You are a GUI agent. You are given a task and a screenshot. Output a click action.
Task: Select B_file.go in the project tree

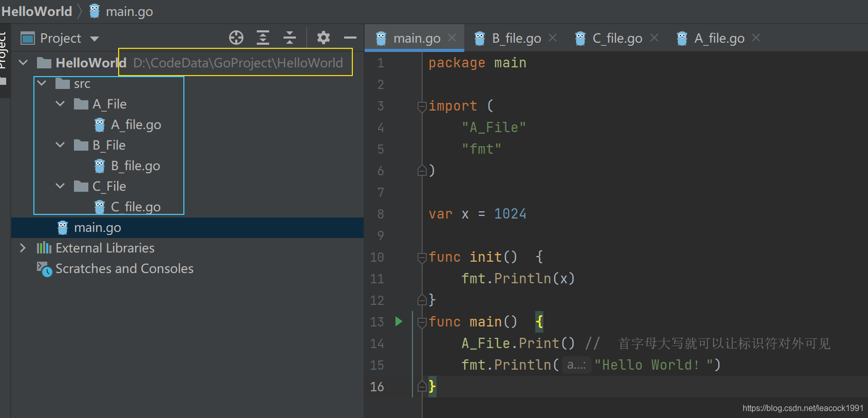point(136,166)
